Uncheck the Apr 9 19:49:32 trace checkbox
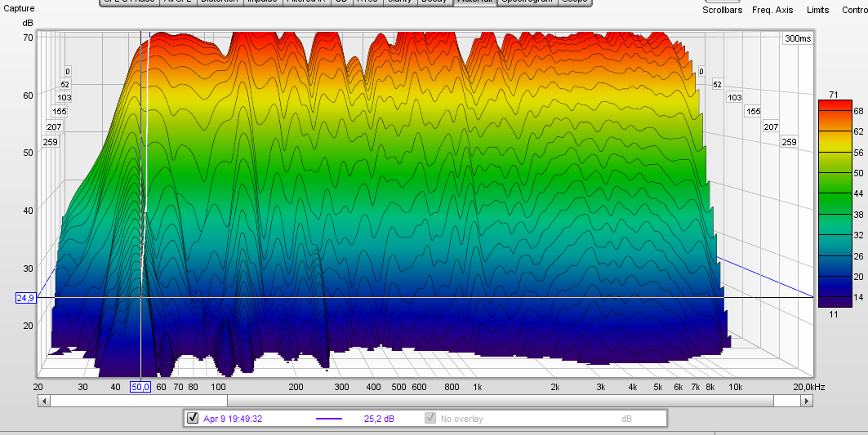 coord(193,419)
